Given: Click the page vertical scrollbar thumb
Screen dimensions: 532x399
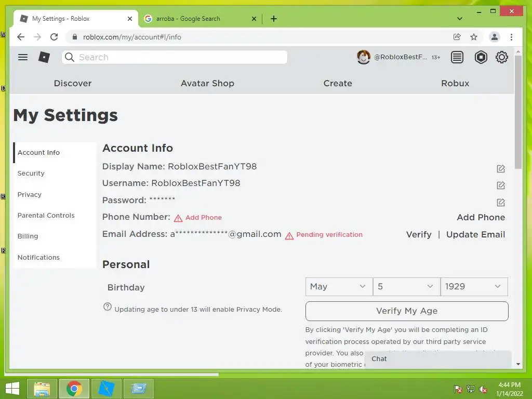Looking at the screenshot, I should pyautogui.click(x=518, y=112).
